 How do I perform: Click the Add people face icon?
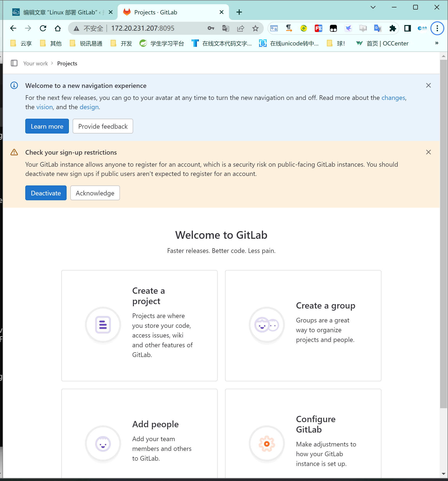pyautogui.click(x=103, y=443)
